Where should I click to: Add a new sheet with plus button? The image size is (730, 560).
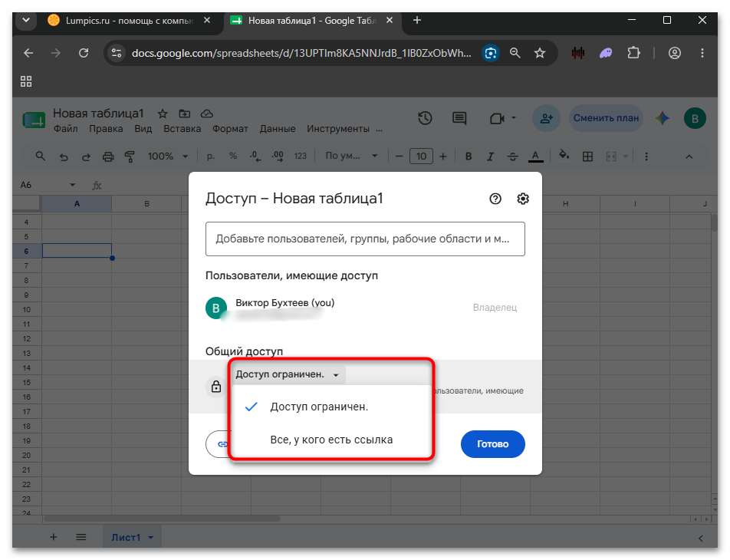54,537
